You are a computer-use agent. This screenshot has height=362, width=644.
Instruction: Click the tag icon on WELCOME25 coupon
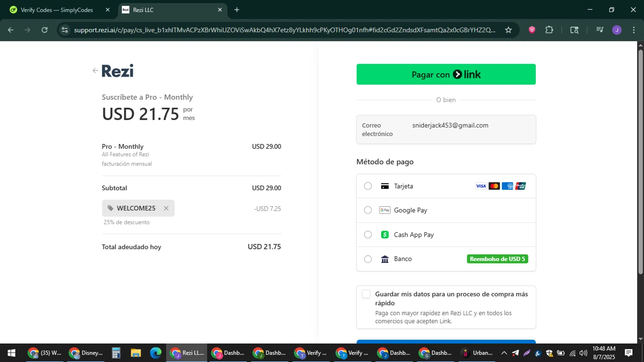[110, 208]
